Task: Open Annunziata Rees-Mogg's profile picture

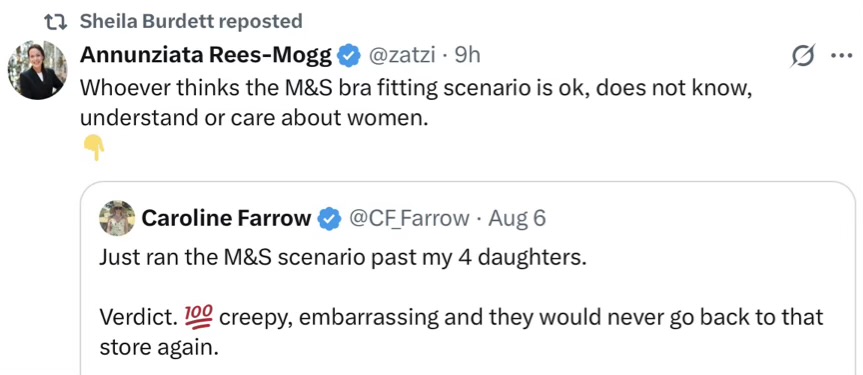Action: [x=37, y=70]
